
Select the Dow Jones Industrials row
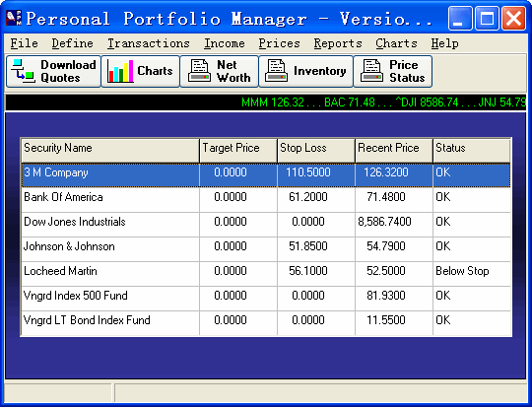pos(266,225)
